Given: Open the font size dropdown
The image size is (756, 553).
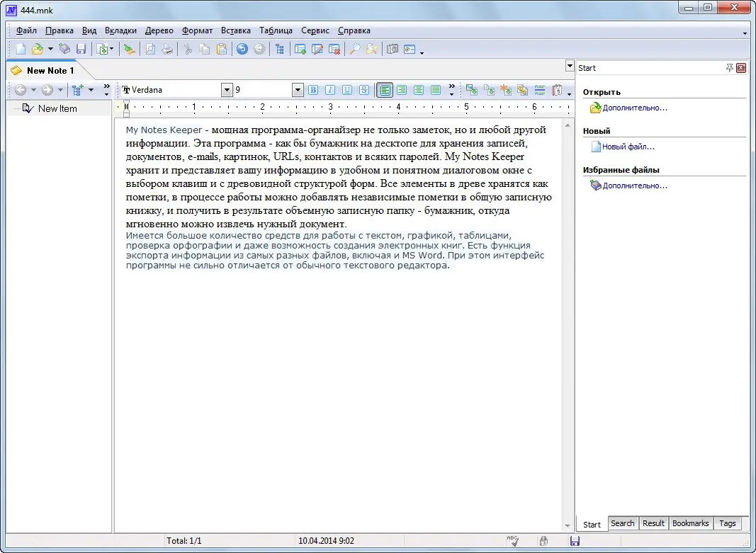Looking at the screenshot, I should coord(298,90).
